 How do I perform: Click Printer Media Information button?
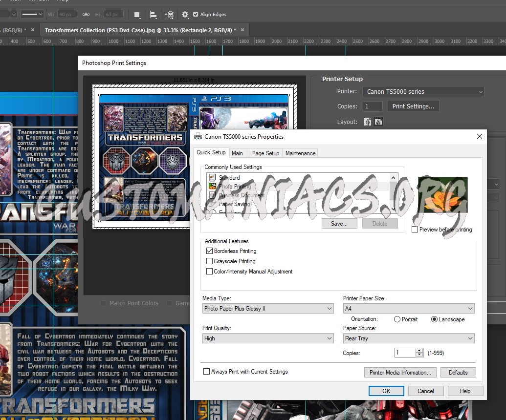[400, 372]
